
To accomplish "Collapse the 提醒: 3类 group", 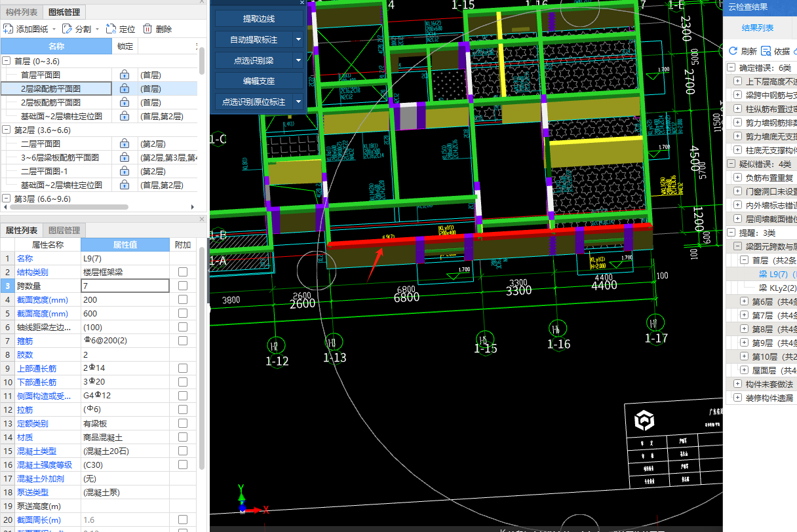I will (x=731, y=233).
